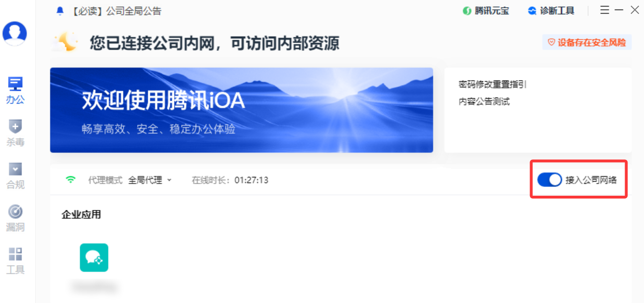
Task: Launch 诊断工具 diagnostic tool
Action: point(551,11)
